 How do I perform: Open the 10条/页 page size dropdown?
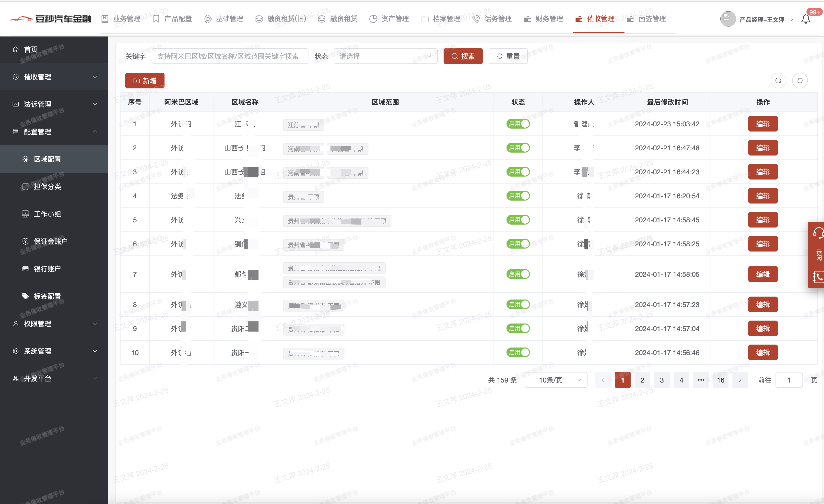coord(556,380)
